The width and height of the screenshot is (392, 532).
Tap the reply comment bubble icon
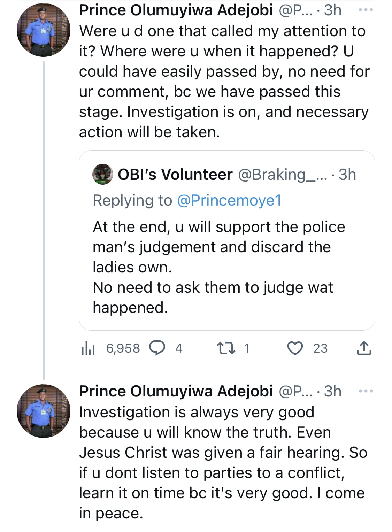(157, 348)
